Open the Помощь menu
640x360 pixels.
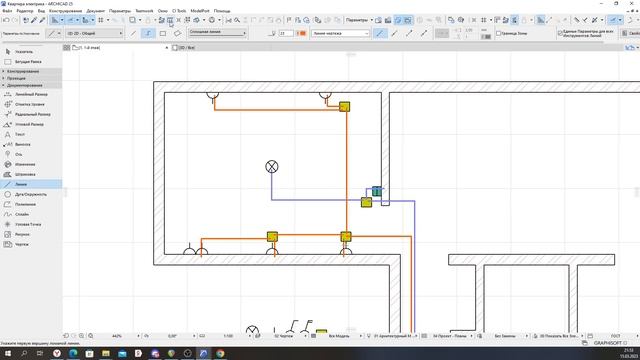222,11
